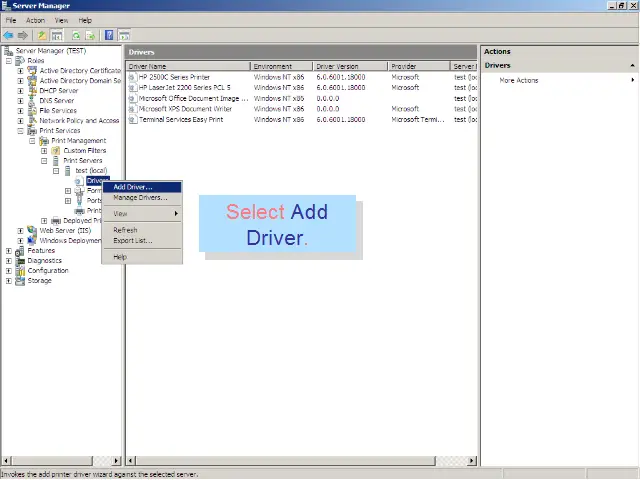Viewport: 640px width, 480px height.
Task: Click the Back arrow toolbar icon
Action: coord(9,36)
